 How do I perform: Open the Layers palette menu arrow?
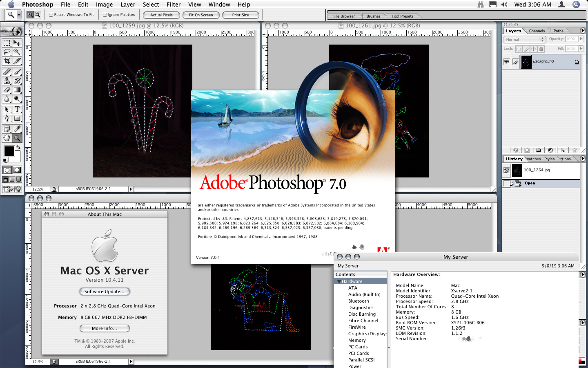click(583, 31)
